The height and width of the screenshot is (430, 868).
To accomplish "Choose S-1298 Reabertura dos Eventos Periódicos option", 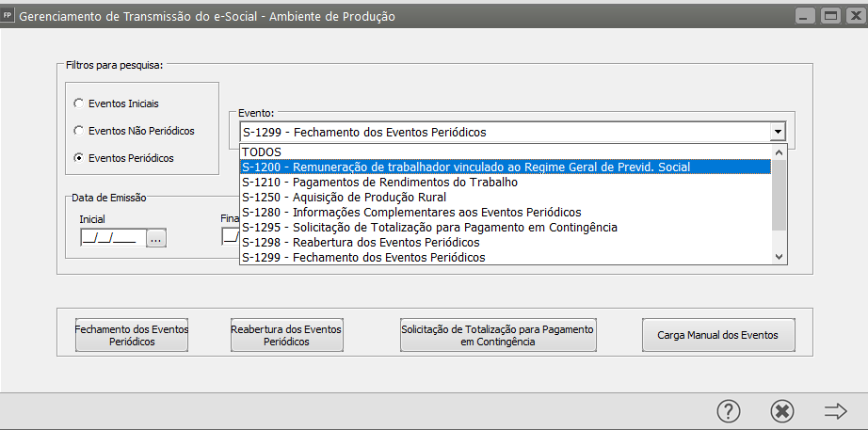I will [506, 243].
